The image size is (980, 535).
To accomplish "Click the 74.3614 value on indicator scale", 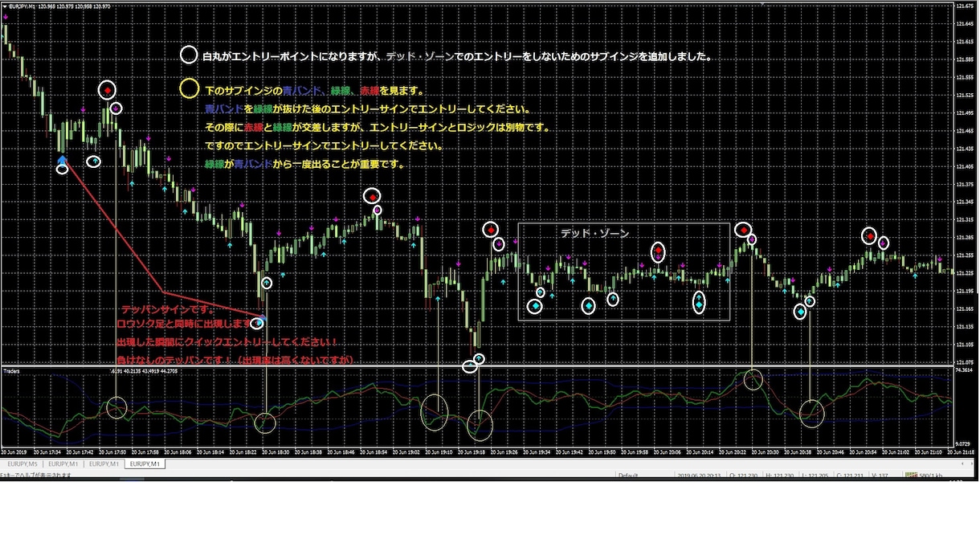I will coord(965,371).
